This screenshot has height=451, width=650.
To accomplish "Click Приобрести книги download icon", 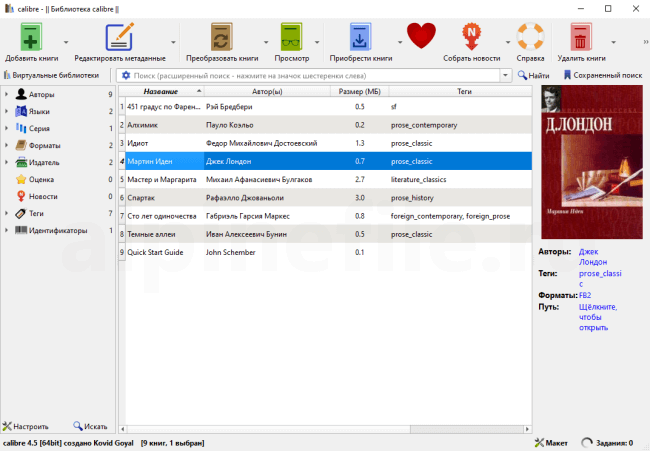I will (360, 37).
